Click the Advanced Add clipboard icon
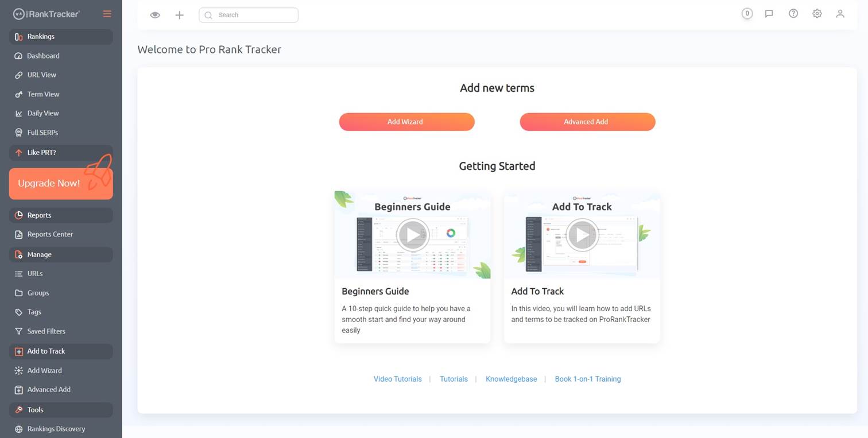This screenshot has width=868, height=438. 19,390
